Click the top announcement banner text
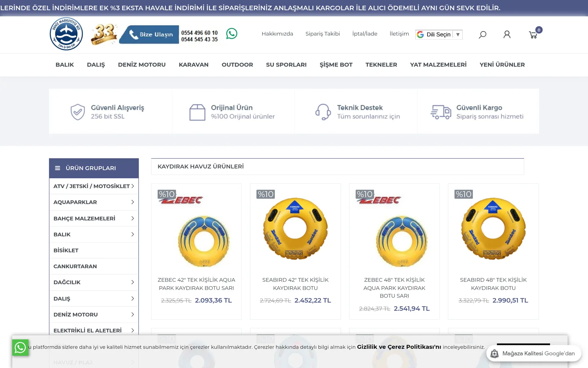Image resolution: width=588 pixels, height=368 pixels. point(250,8)
